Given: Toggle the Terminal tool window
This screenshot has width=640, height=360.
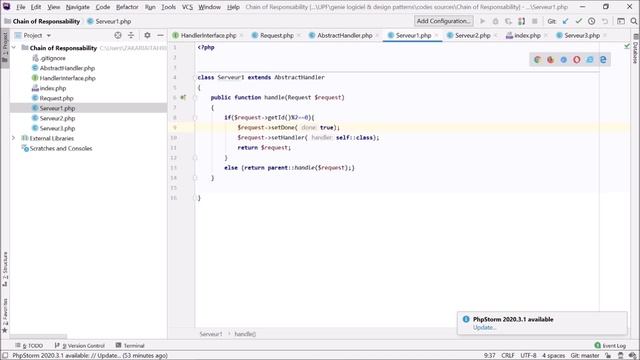Looking at the screenshot, I should 130,346.
